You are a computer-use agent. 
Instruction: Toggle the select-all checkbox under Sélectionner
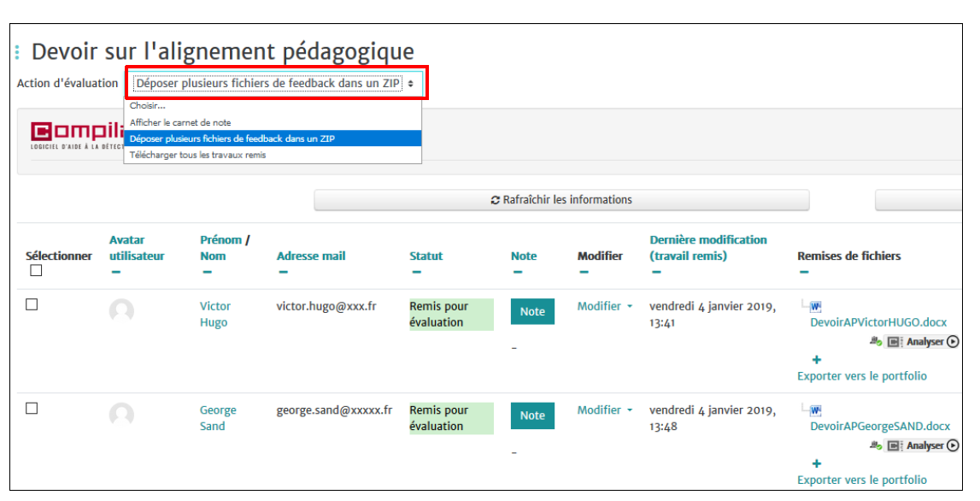pyautogui.click(x=36, y=271)
